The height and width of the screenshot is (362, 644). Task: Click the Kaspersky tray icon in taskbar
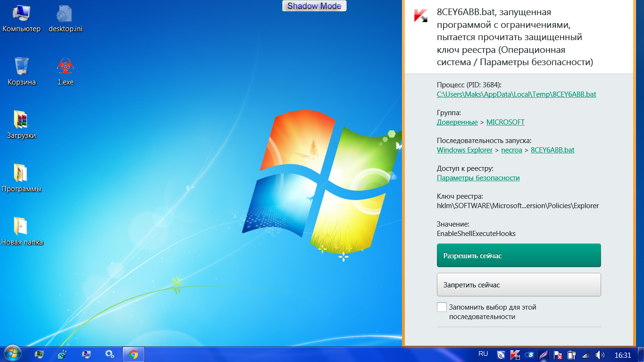tap(515, 354)
